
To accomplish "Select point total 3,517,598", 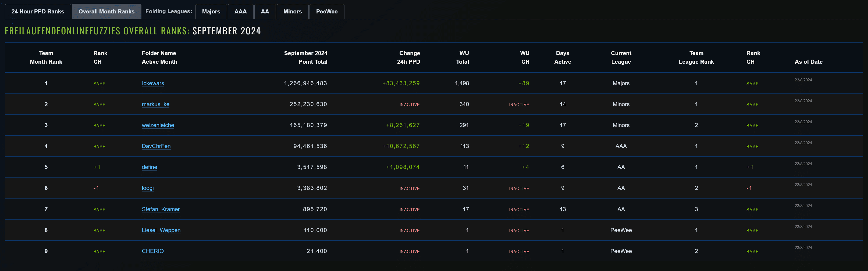I will (x=312, y=167).
